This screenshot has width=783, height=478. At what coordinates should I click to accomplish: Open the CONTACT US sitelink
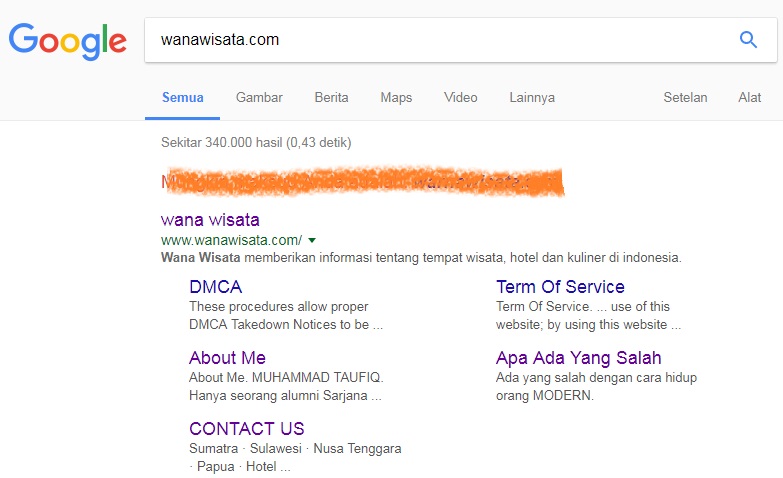pyautogui.click(x=246, y=428)
